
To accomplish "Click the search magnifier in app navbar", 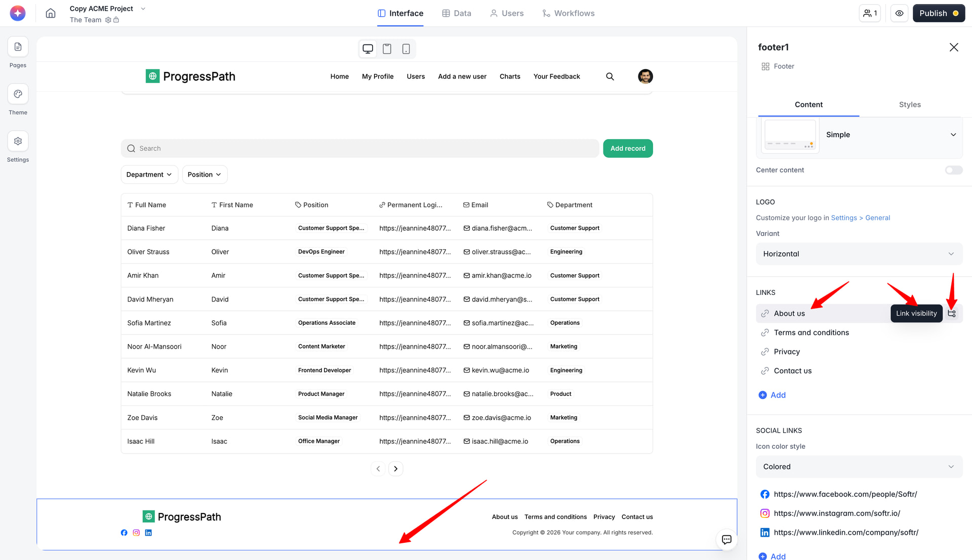I will pos(610,76).
